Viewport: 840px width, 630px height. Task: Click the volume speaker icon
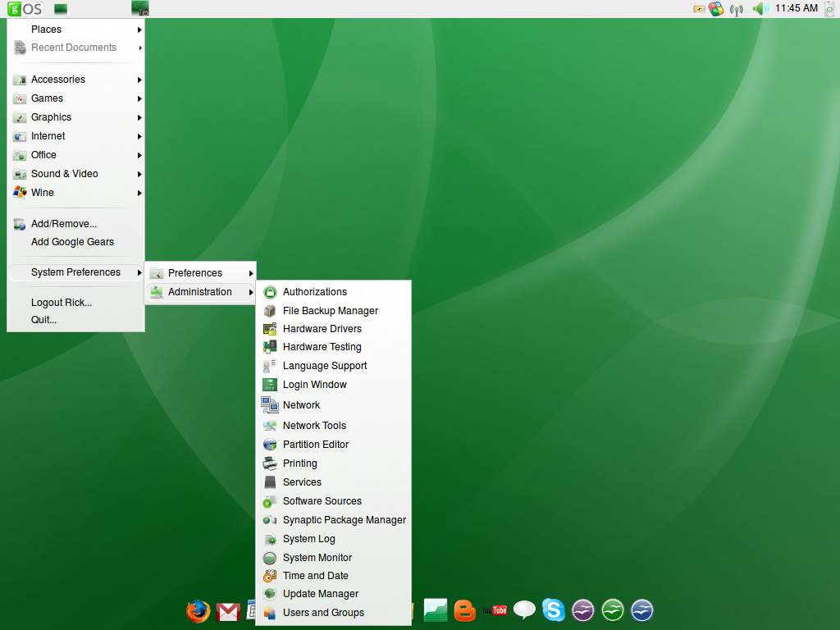pyautogui.click(x=760, y=8)
